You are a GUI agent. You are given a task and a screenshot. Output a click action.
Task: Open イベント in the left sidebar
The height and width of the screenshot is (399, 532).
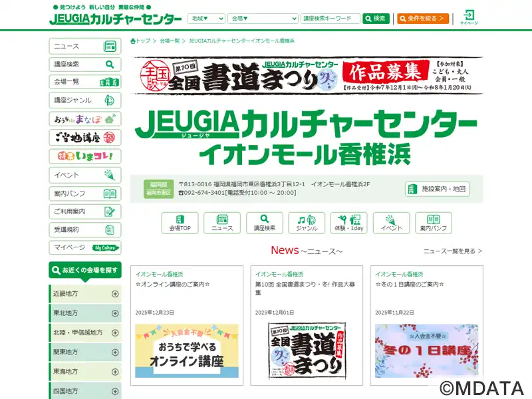tap(85, 175)
